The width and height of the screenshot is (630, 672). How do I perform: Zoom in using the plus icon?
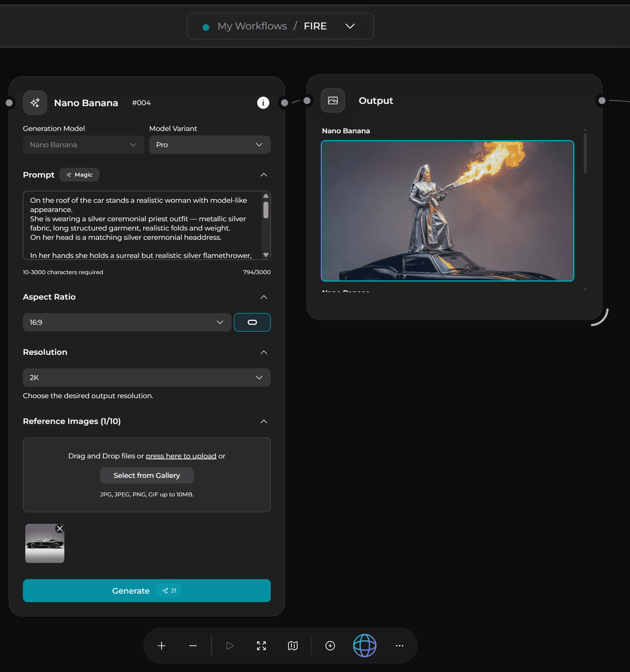click(161, 645)
